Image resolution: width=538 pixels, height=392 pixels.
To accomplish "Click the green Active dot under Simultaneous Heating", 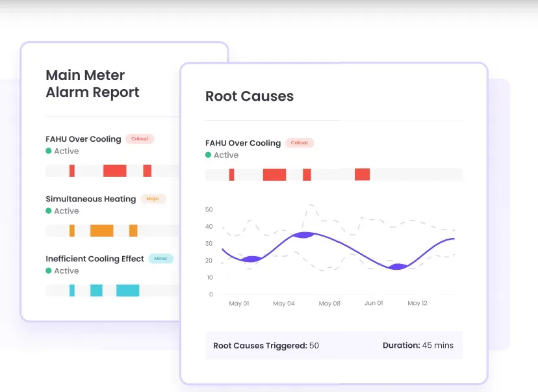I will coord(49,211).
